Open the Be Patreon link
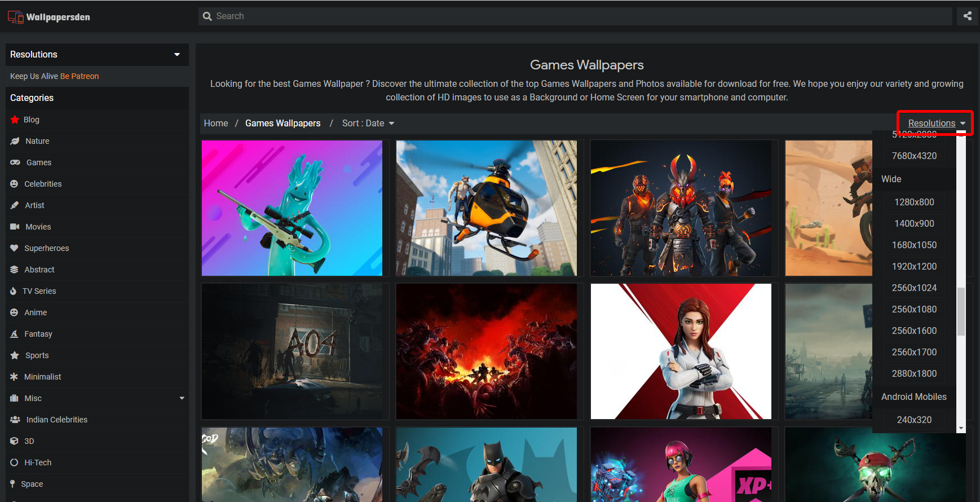This screenshot has height=502, width=980. 80,76
